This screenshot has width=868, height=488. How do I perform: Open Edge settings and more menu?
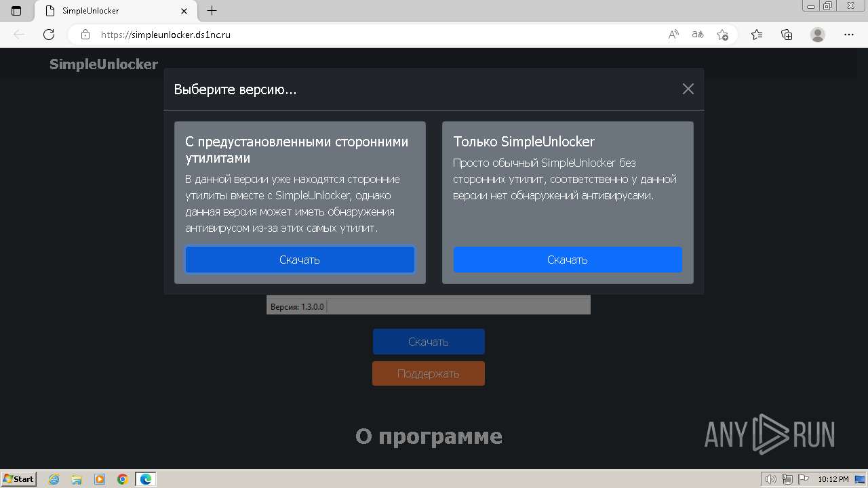tap(849, 35)
